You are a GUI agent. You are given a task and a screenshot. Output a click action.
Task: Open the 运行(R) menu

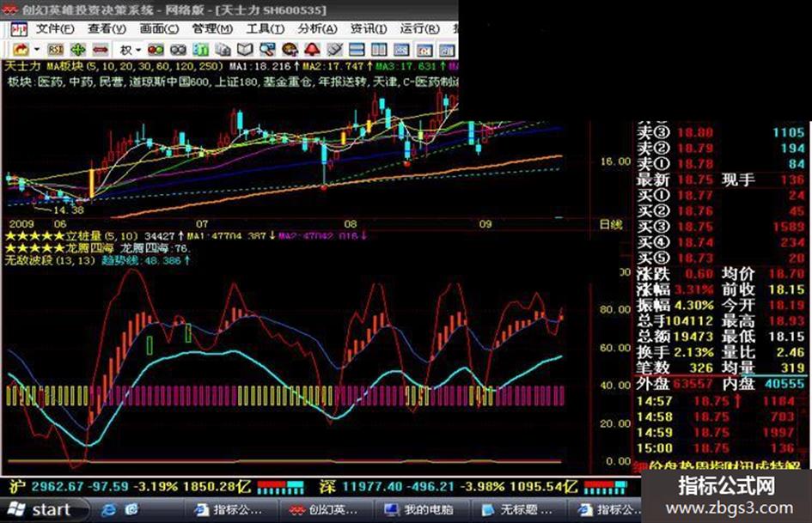(419, 28)
